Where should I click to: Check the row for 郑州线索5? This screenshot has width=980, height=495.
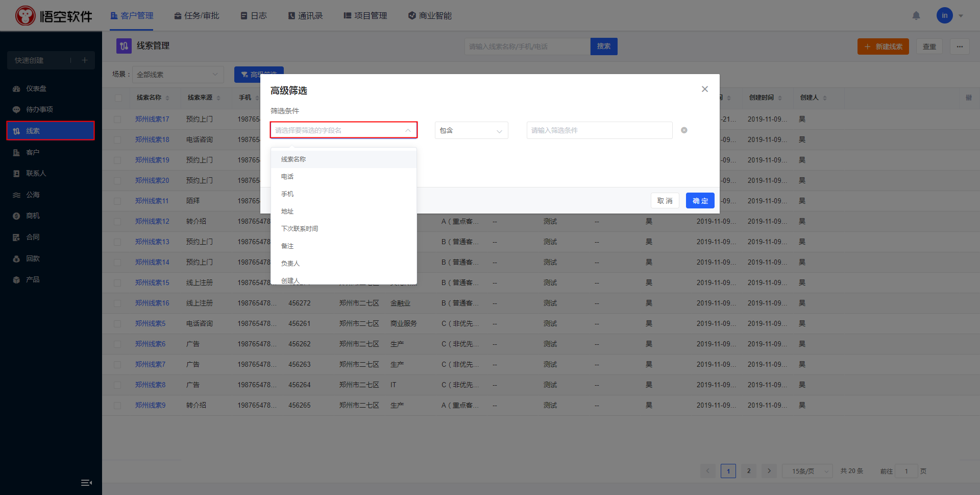[118, 323]
